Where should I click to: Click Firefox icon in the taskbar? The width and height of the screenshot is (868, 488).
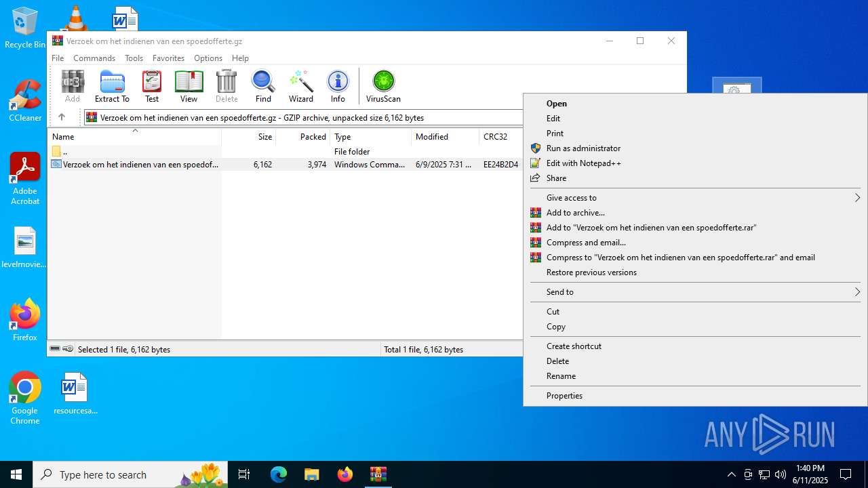point(345,474)
